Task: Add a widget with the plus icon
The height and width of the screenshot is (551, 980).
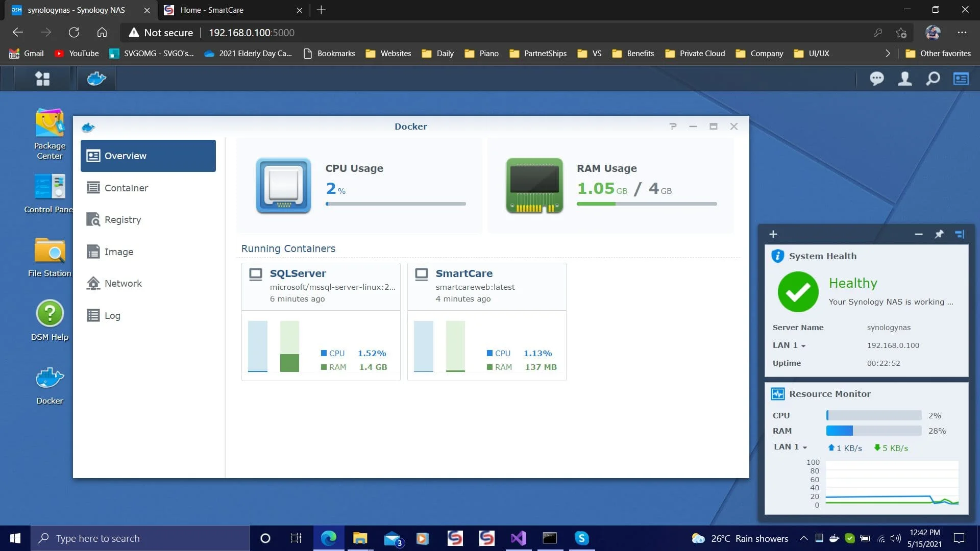Action: click(773, 234)
